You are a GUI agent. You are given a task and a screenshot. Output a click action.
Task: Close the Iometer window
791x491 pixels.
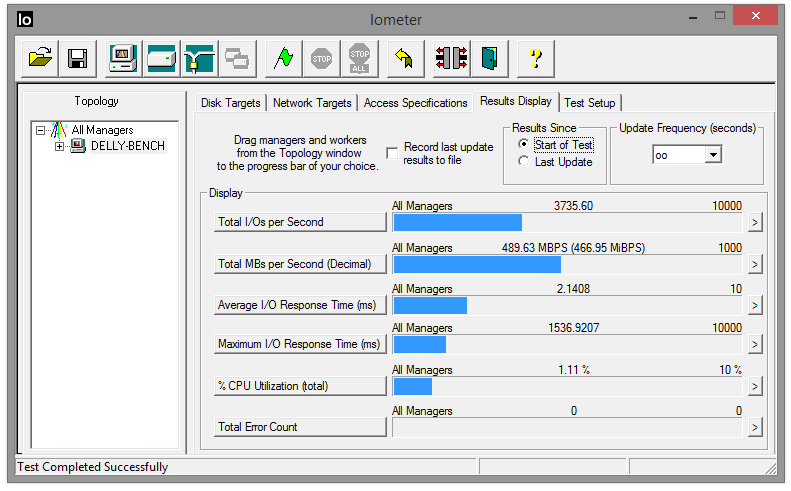[755, 16]
